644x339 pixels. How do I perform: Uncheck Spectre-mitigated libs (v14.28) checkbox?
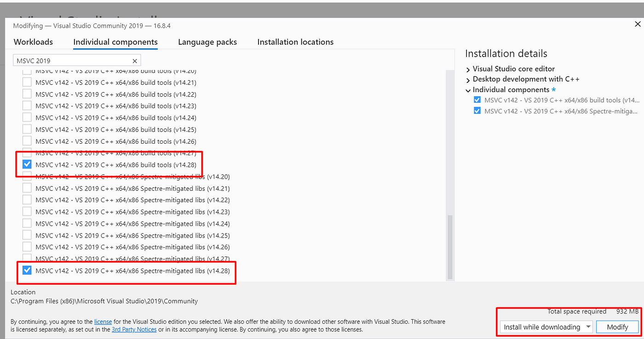[27, 270]
